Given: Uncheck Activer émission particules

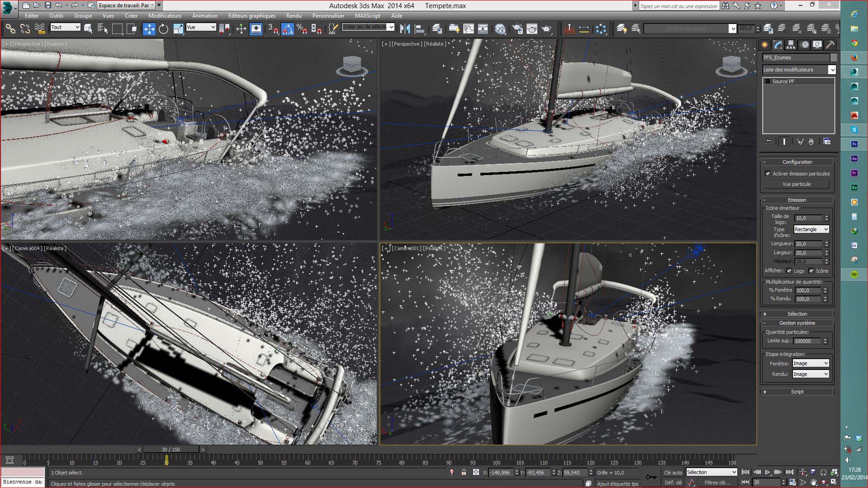Looking at the screenshot, I should click(768, 174).
